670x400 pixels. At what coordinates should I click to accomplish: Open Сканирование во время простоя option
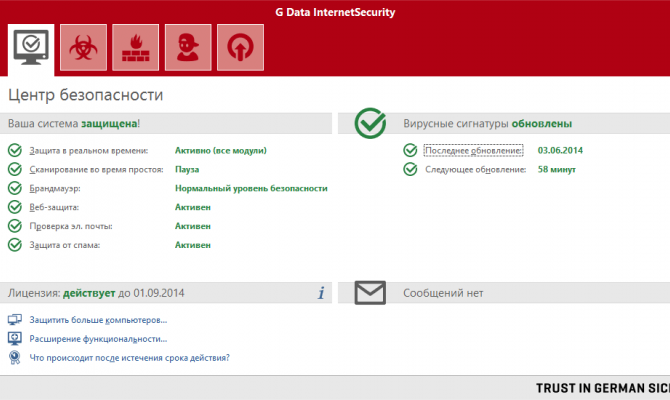click(x=96, y=170)
